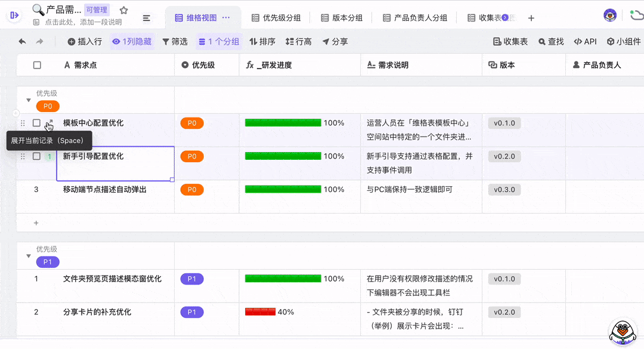This screenshot has height=349, width=644.
Task: Open the widgets (小组件) panel
Action: click(x=624, y=42)
